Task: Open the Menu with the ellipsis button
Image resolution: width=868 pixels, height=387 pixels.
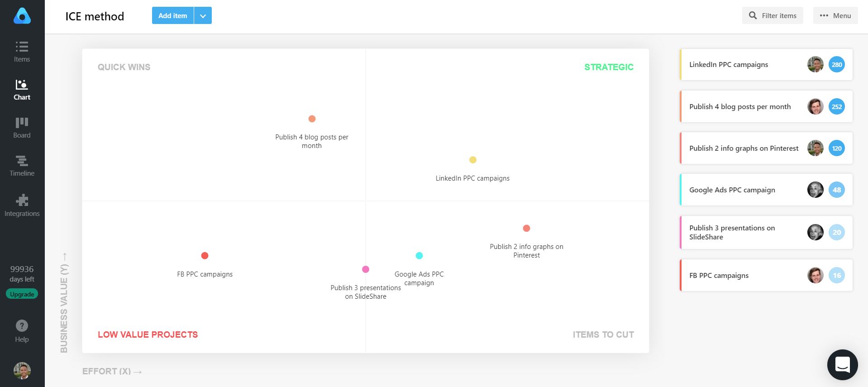Action: pos(835,15)
